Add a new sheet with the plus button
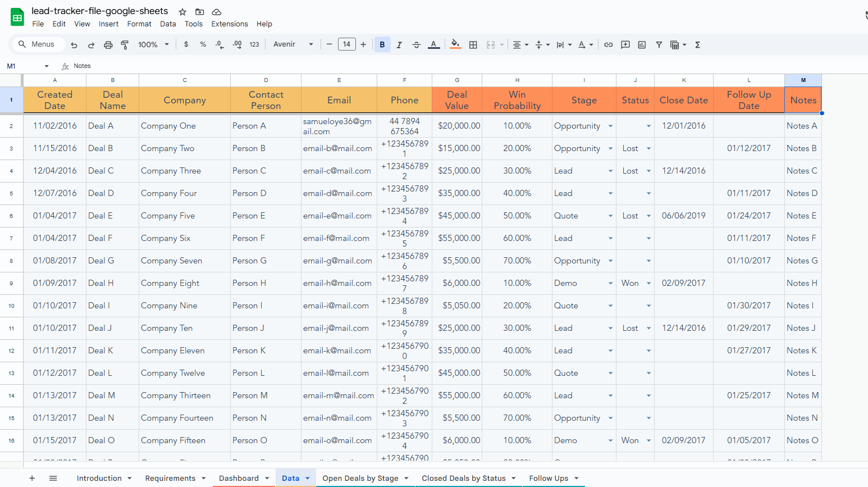868x487 pixels. click(x=32, y=478)
